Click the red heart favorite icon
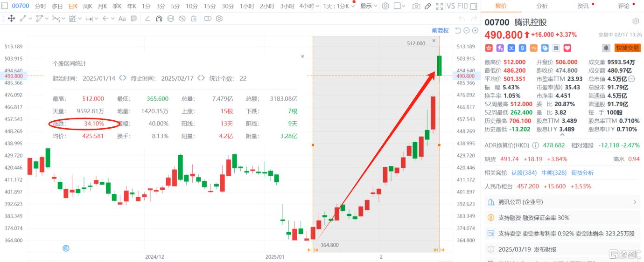The height and width of the screenshot is (262, 644). 567,48
